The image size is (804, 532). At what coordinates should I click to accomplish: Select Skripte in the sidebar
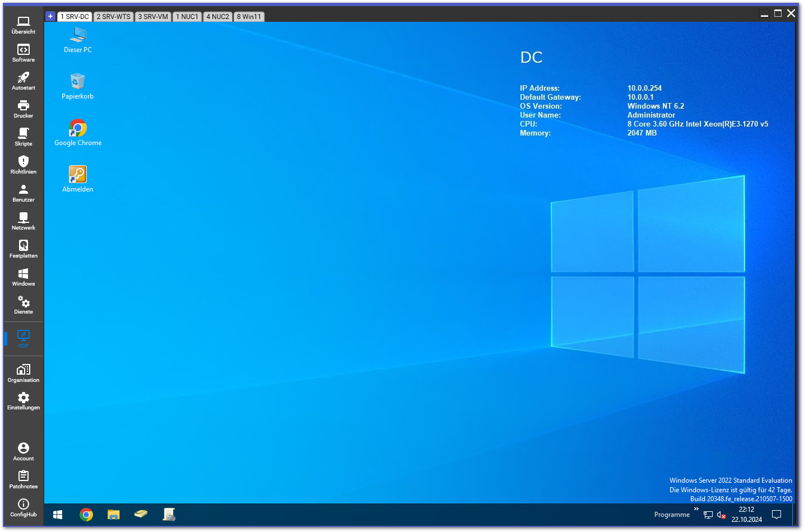click(x=24, y=137)
